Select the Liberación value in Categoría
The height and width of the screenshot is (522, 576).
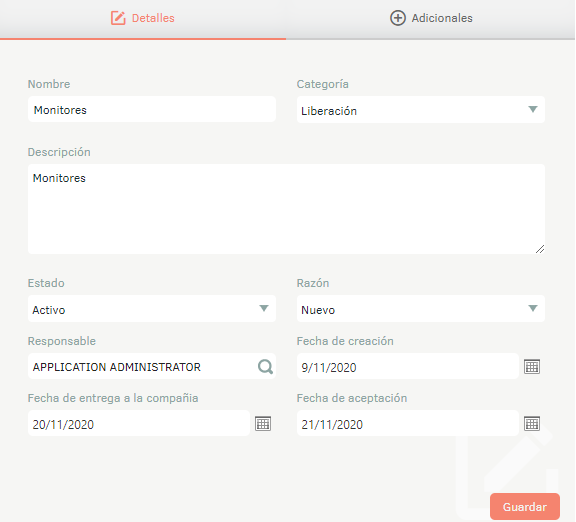pyautogui.click(x=329, y=111)
